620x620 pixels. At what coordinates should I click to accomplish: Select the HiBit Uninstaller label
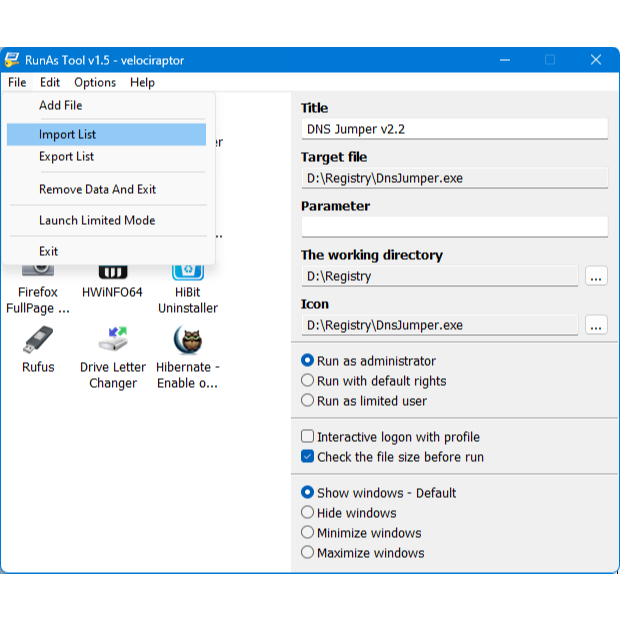188,300
